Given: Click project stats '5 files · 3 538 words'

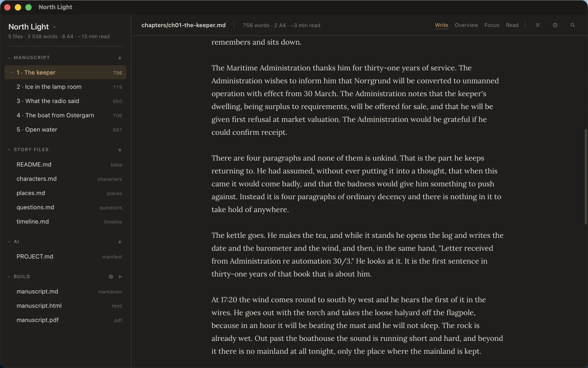Looking at the screenshot, I should pos(33,37).
